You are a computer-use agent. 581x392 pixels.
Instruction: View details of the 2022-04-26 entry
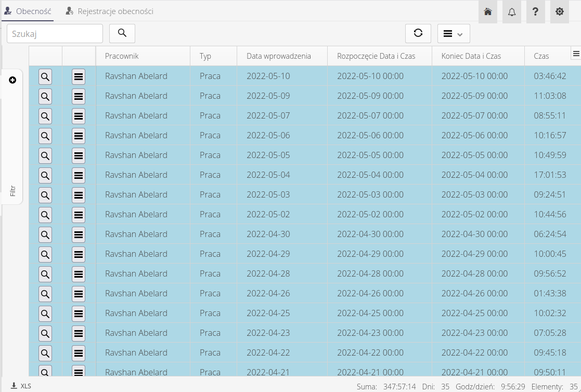[45, 294]
